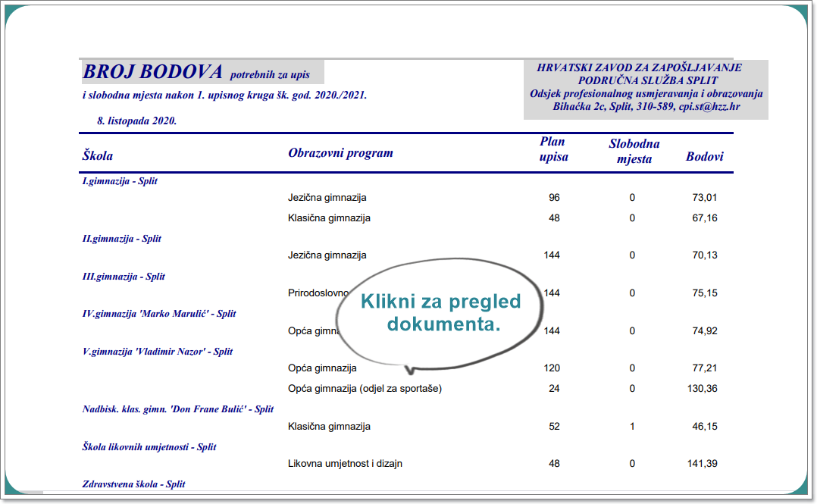Click the "Bodovi" column header

[x=705, y=156]
